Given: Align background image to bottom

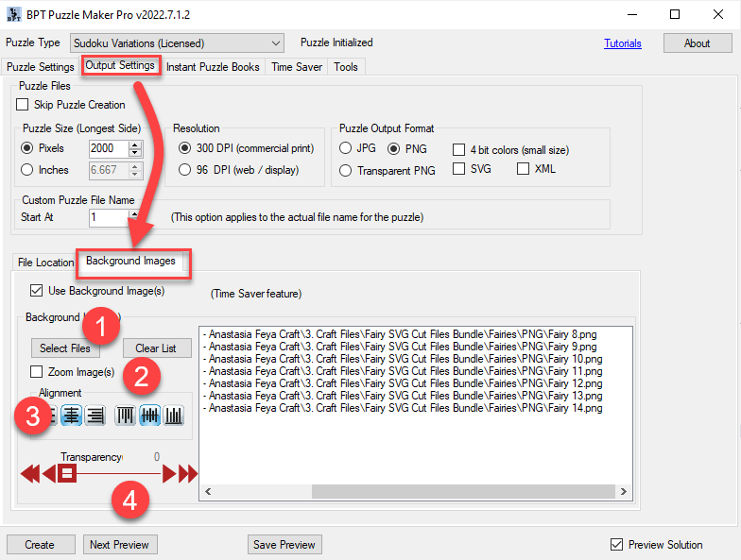Looking at the screenshot, I should tap(174, 416).
